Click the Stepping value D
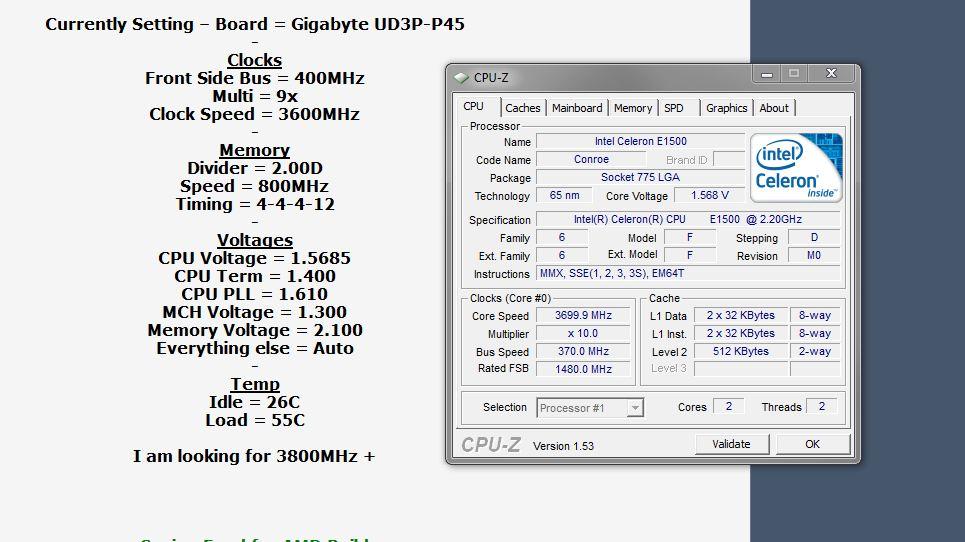Screen dimensions: 965x542 click(x=814, y=237)
